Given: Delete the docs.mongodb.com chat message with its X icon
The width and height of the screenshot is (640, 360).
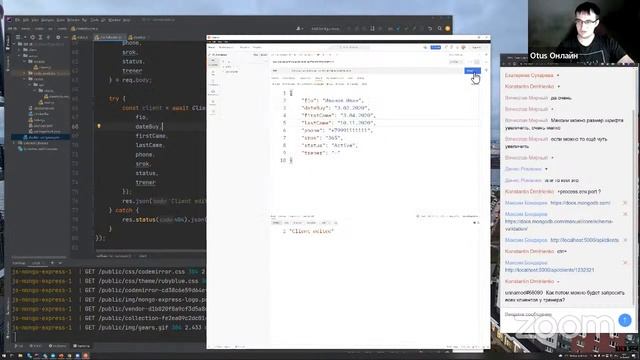Looking at the screenshot, I should (625, 203).
